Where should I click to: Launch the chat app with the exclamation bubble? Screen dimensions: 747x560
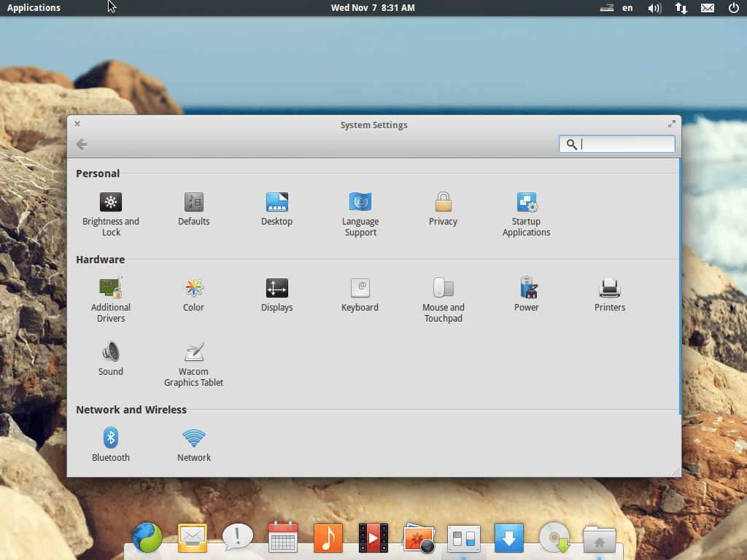point(238,537)
